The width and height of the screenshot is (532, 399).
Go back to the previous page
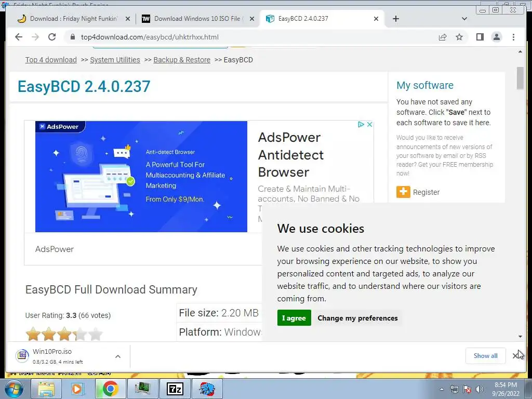(x=19, y=37)
